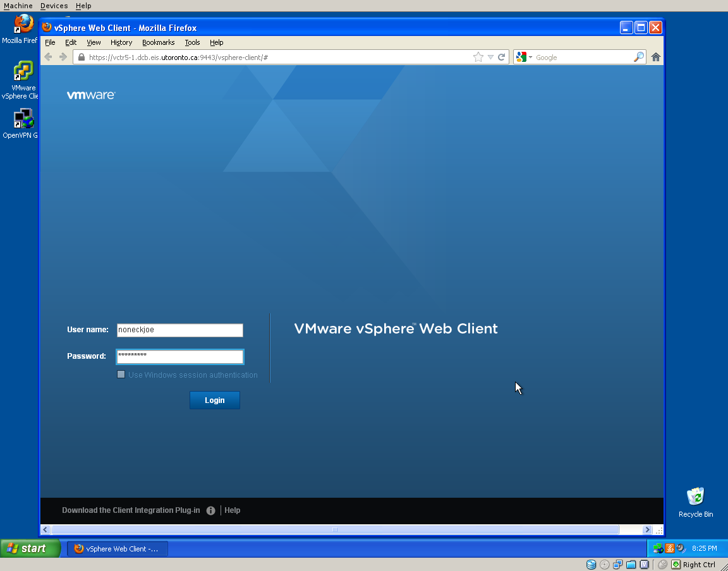This screenshot has height=571, width=728.
Task: Select vSphere Web Client taskbar button
Action: pyautogui.click(x=118, y=549)
